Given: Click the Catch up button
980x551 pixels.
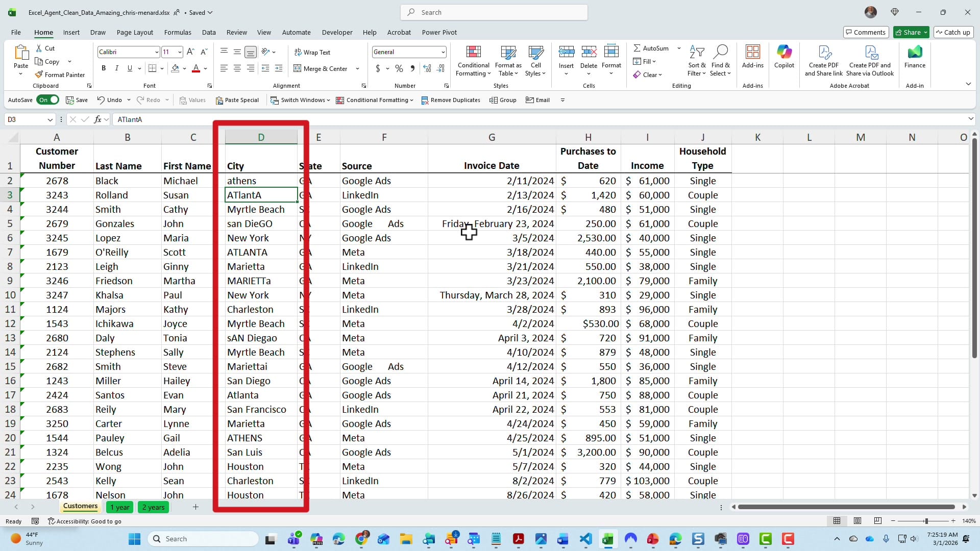Looking at the screenshot, I should coord(953,32).
